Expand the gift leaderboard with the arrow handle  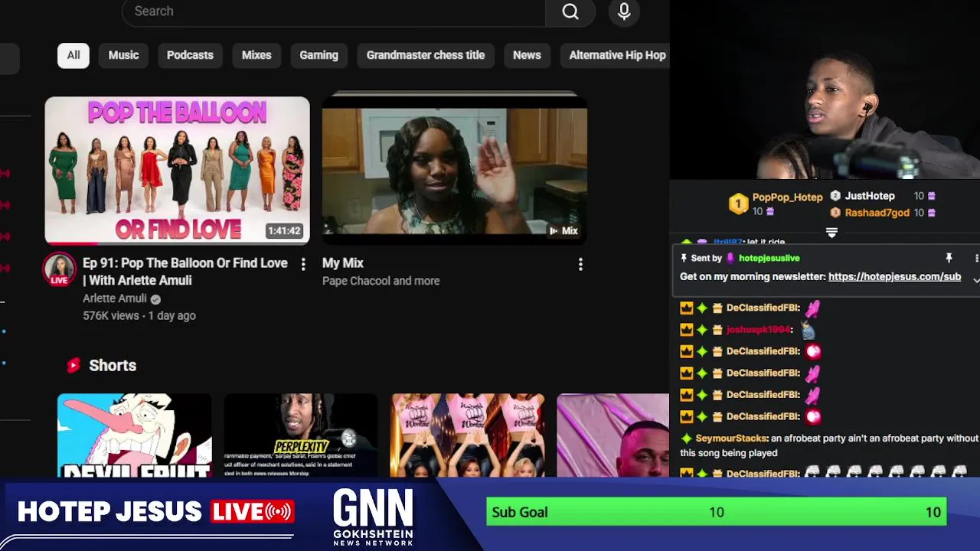(x=831, y=232)
